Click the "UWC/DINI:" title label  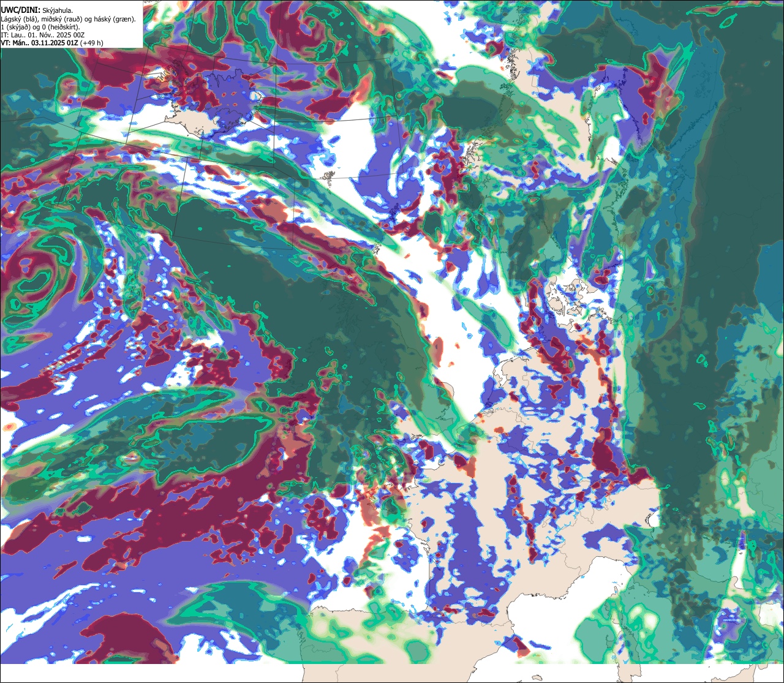click(21, 10)
